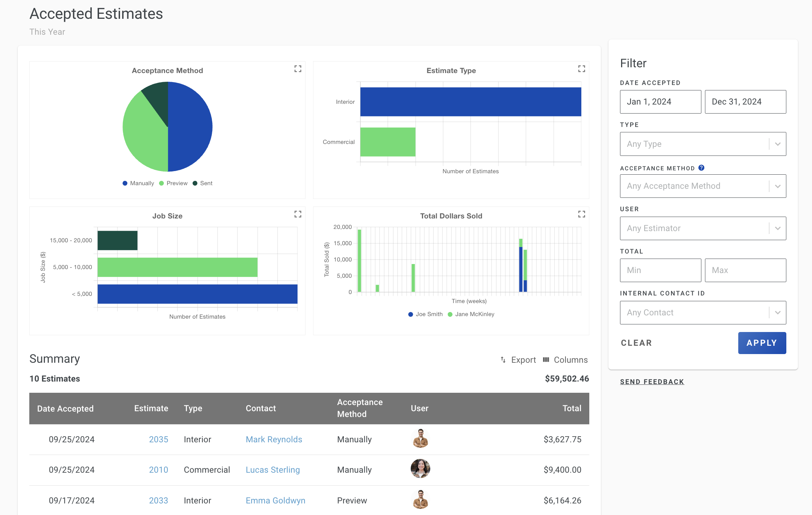Toggle Jane McKinley legend series

pyautogui.click(x=471, y=314)
